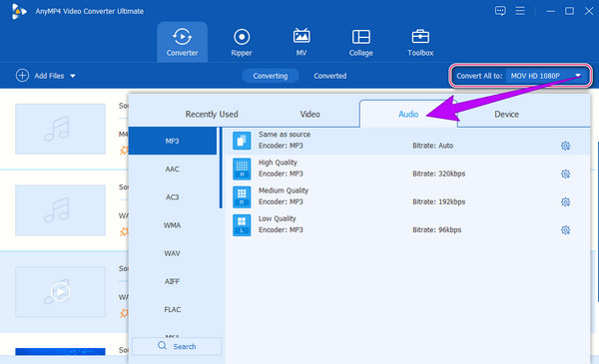The image size is (599, 364).
Task: Show the Converting list
Action: [271, 76]
